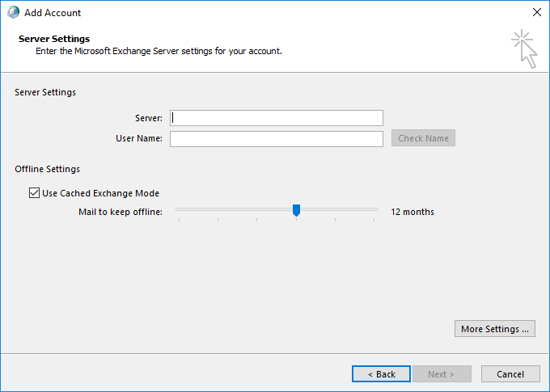
Task: Click the 'Offline Settings' section heading
Action: coord(48,169)
